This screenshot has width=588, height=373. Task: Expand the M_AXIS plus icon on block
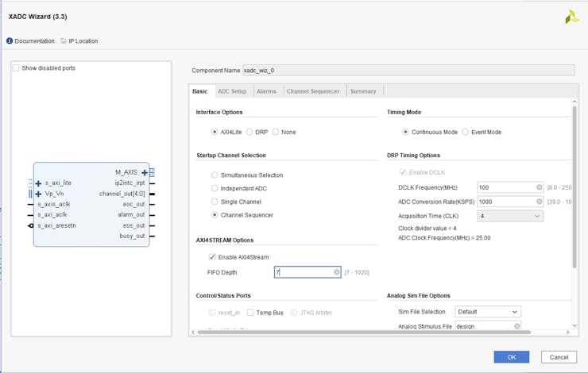tap(145, 173)
